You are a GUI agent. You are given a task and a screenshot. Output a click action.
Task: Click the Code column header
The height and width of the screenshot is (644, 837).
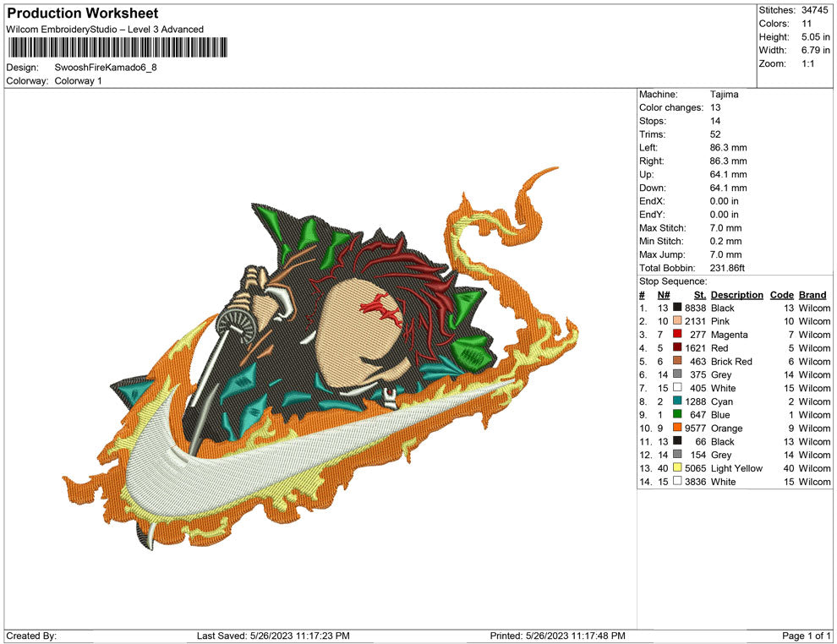coord(782,295)
